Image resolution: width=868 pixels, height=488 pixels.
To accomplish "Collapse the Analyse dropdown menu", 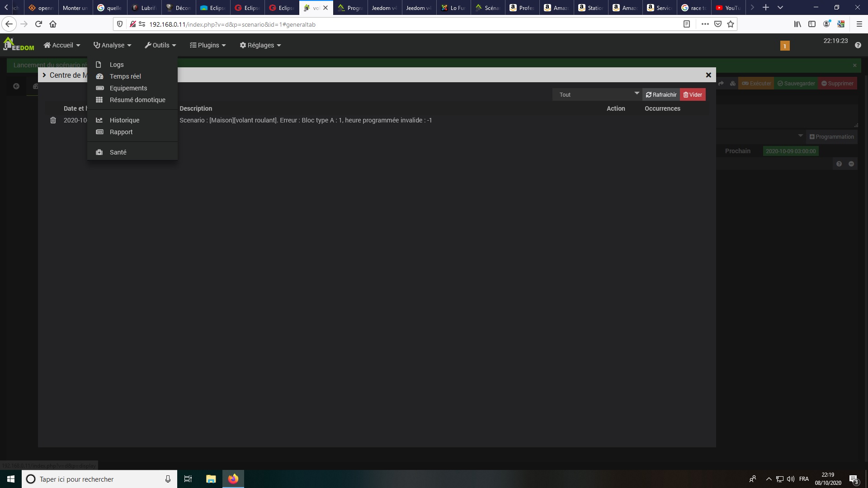I will pyautogui.click(x=113, y=45).
